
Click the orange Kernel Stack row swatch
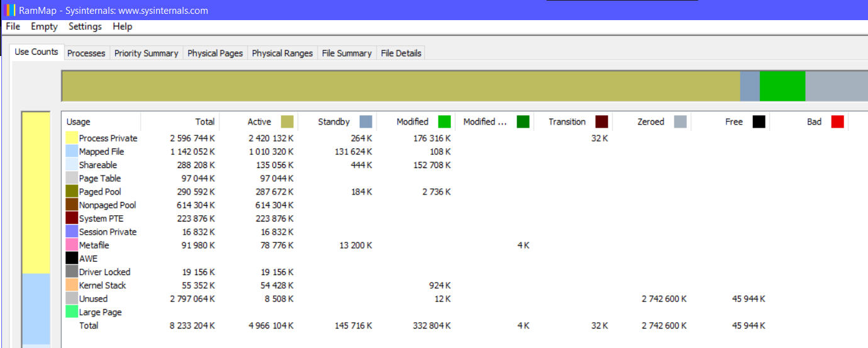click(x=72, y=285)
